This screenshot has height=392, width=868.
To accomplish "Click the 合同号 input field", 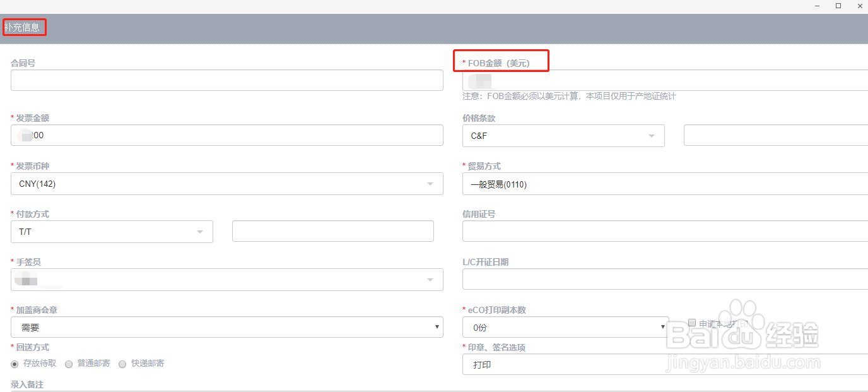I will pos(227,80).
